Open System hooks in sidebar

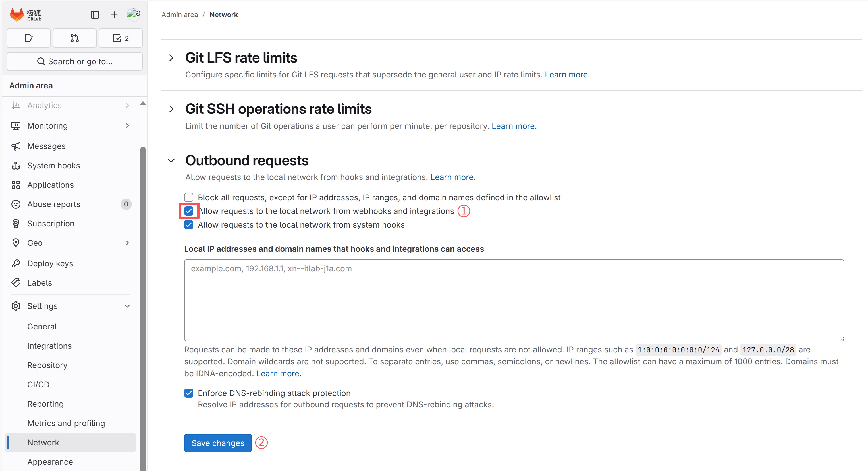pos(54,166)
